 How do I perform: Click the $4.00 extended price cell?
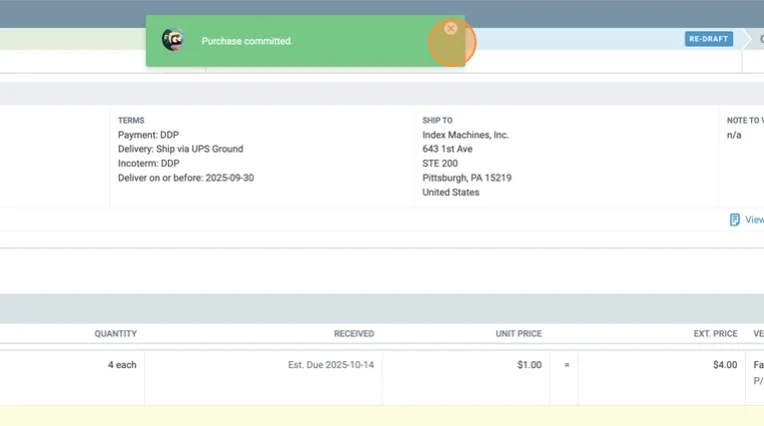coord(724,365)
